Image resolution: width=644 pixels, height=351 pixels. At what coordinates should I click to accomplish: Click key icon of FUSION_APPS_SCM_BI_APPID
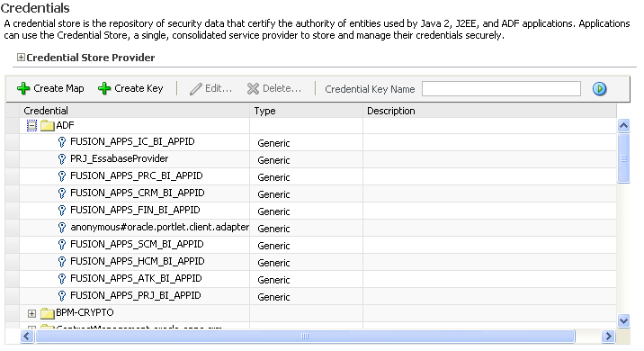coord(62,245)
